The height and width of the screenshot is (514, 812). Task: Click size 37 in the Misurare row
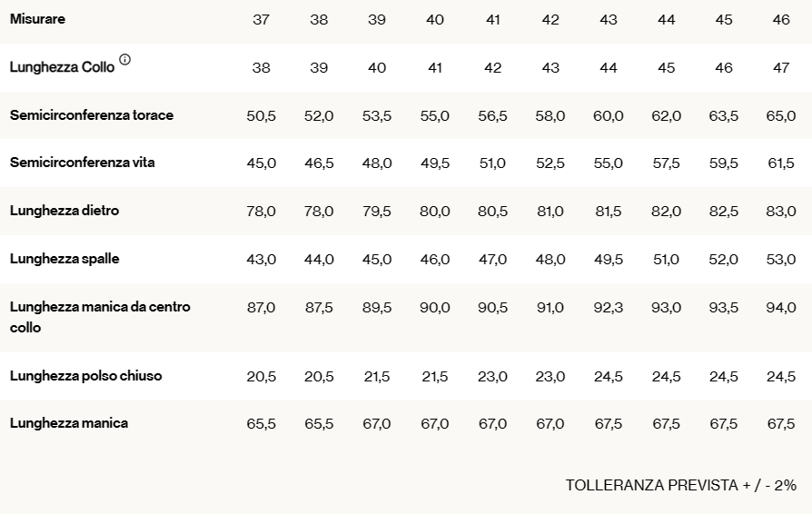[261, 20]
